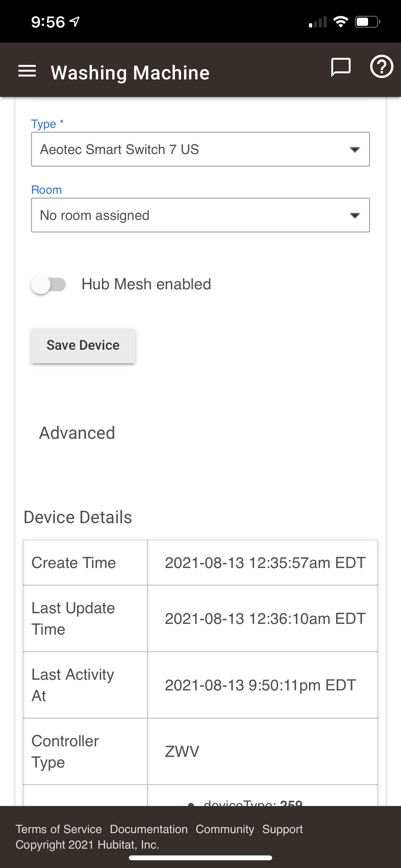Screen dimensions: 401x868
Task: Tap the Last Activity At timestamp
Action: point(261,685)
